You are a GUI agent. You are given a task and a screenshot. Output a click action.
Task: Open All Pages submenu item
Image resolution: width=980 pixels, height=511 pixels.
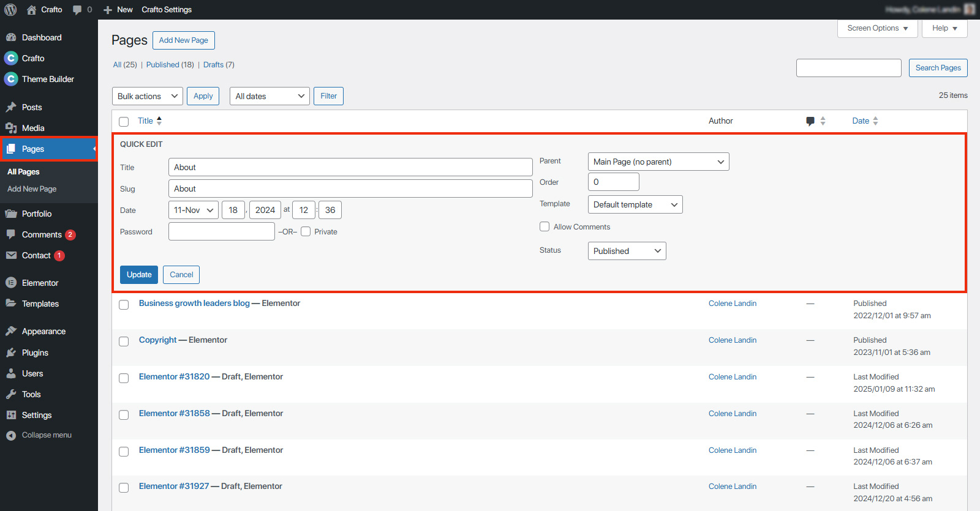(23, 172)
